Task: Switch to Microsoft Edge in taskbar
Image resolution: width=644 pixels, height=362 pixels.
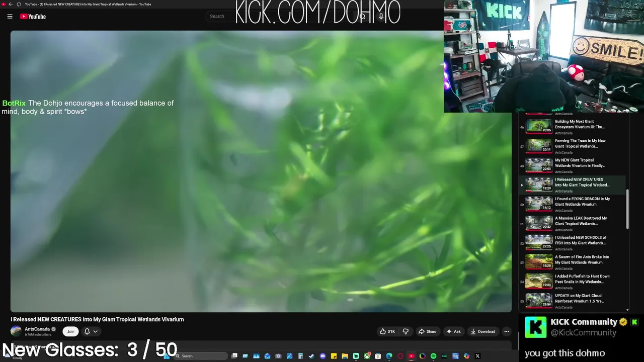Action: tap(389, 356)
